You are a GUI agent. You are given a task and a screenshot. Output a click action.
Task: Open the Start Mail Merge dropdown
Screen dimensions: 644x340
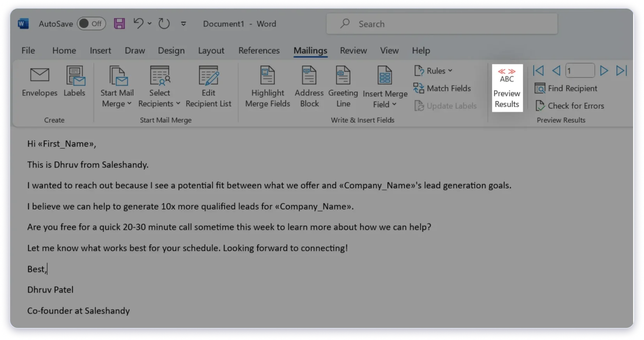point(117,87)
